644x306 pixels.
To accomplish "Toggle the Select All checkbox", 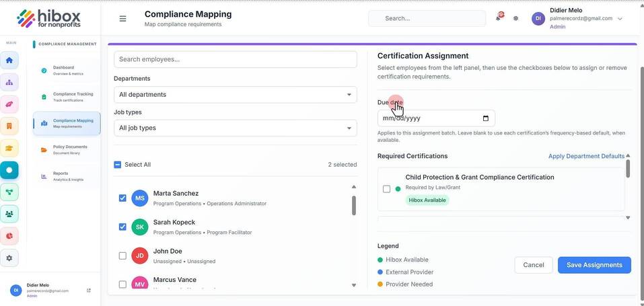I will (118, 165).
